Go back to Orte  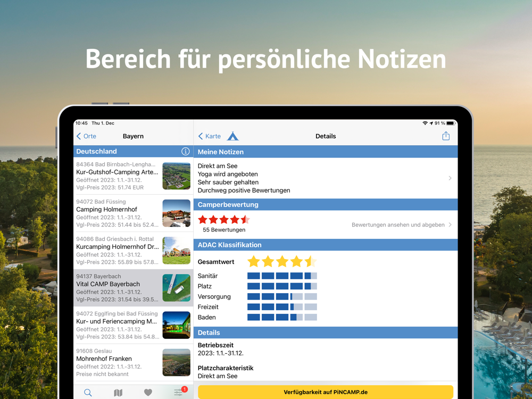(87, 136)
